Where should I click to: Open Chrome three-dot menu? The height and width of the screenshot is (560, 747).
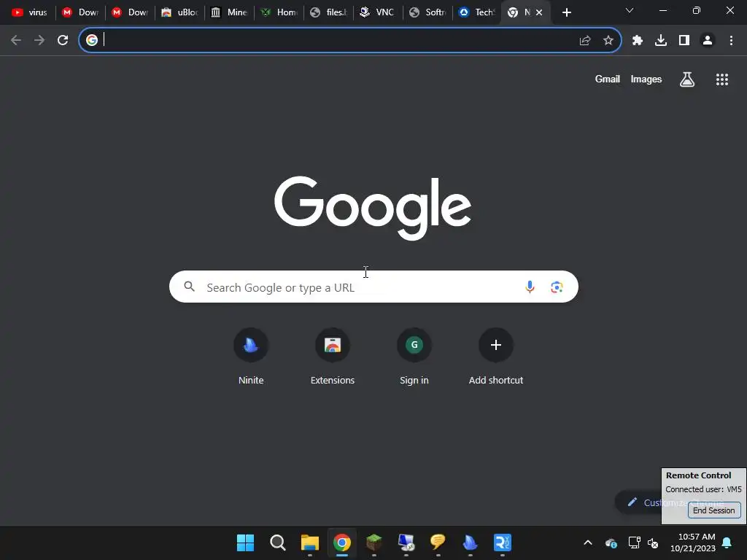coord(731,41)
